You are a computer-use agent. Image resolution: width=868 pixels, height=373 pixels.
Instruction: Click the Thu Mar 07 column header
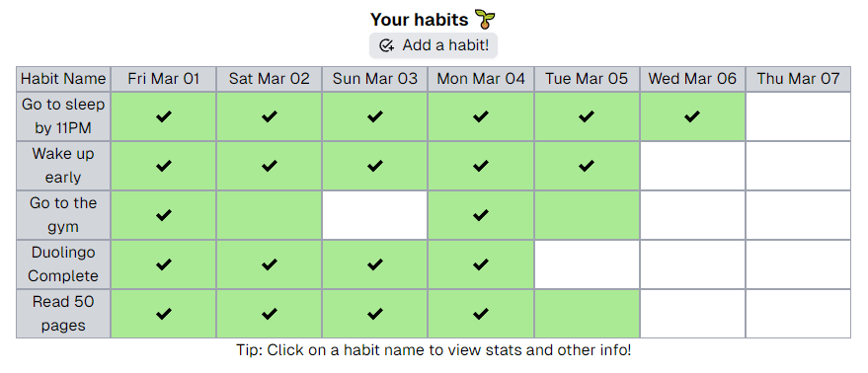pos(798,79)
